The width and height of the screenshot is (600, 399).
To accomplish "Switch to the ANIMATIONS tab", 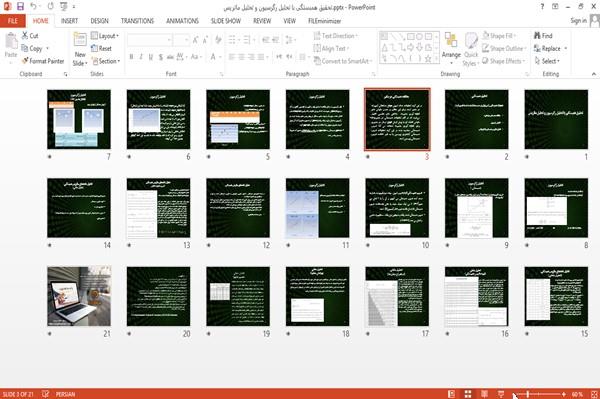I will 182,21.
